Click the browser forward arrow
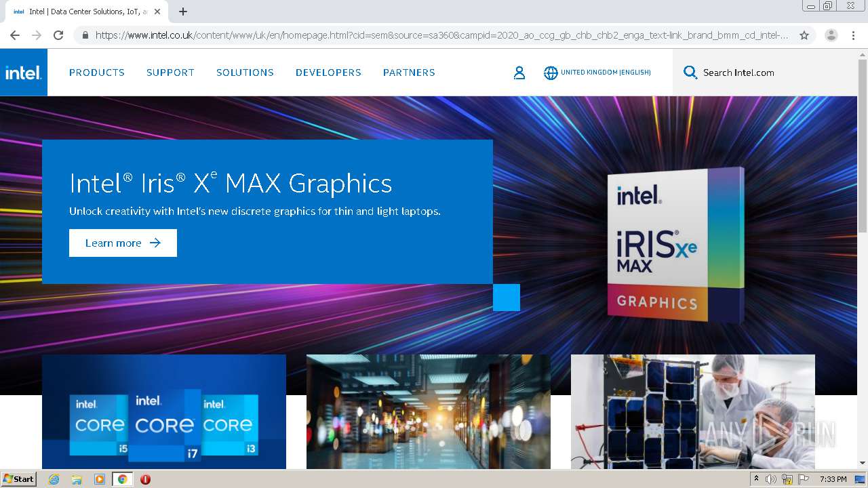Viewport: 868px width, 488px height. [37, 35]
